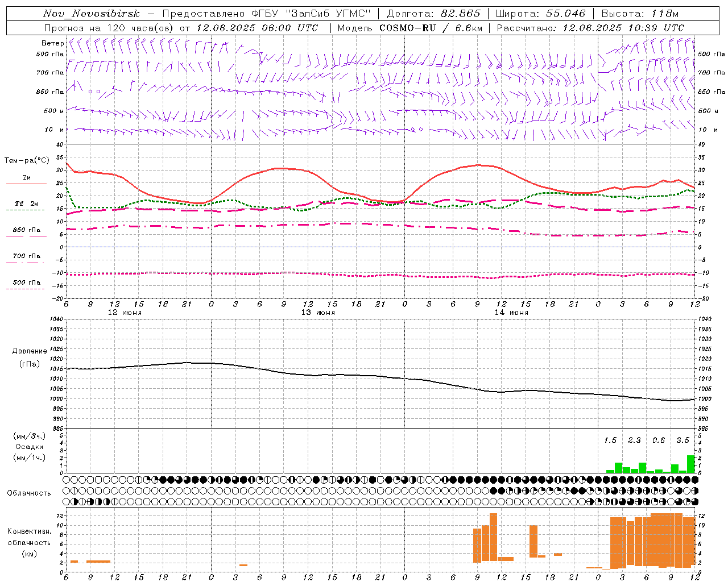Click the '(мм/3ч.)' units label

[30, 436]
